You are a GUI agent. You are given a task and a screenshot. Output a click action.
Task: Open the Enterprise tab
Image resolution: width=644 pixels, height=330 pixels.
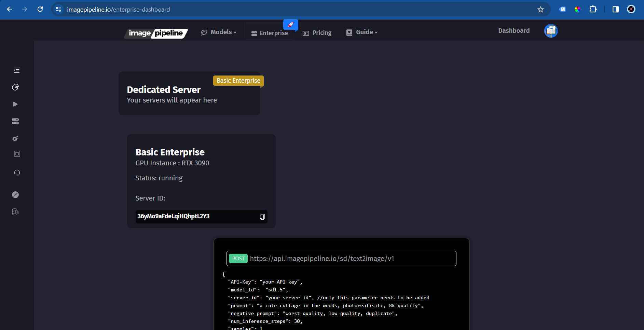[270, 33]
